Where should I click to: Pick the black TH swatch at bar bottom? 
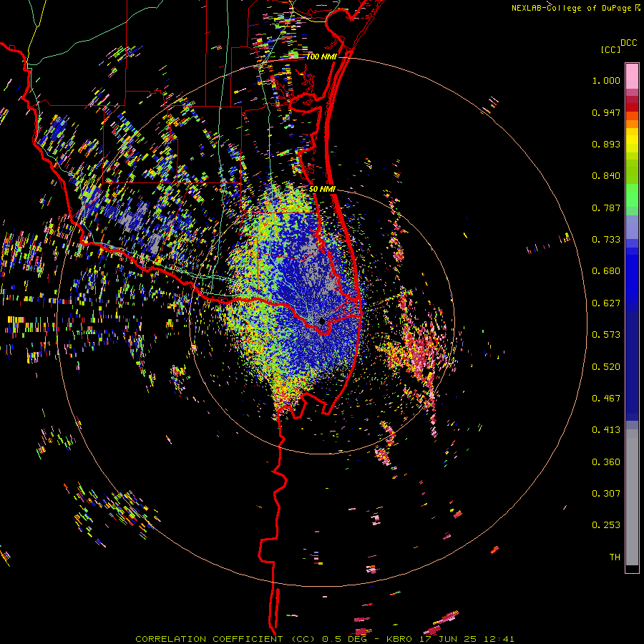[x=632, y=569]
